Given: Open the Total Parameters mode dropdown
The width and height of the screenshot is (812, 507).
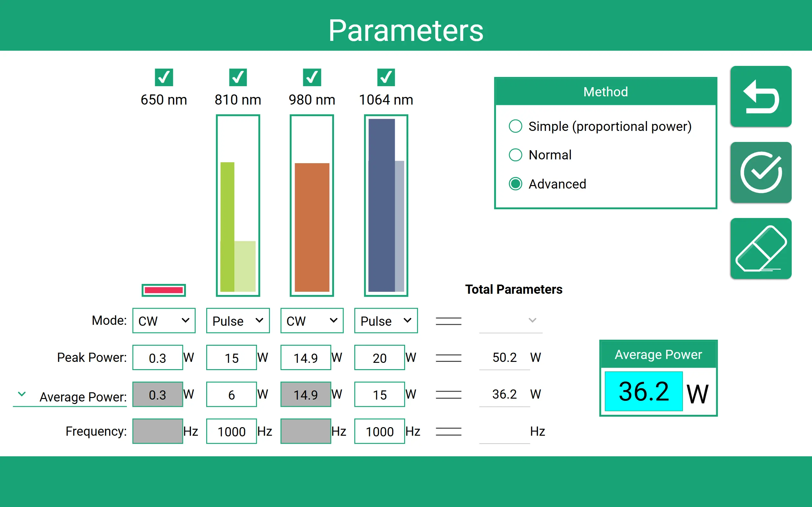Looking at the screenshot, I should pyautogui.click(x=511, y=321).
